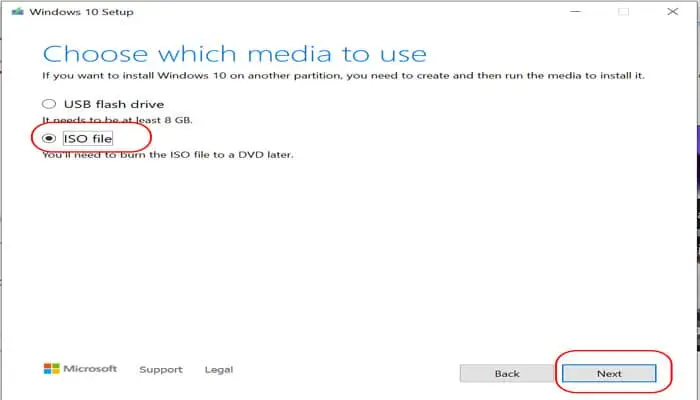Click the "ISO file" option label
The image size is (700, 400).
pyautogui.click(x=88, y=137)
